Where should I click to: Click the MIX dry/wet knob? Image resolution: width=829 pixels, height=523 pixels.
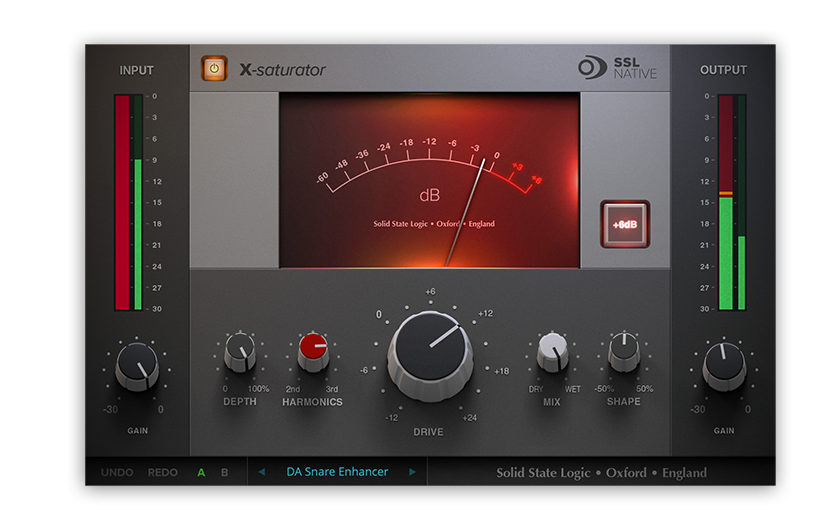[x=552, y=352]
